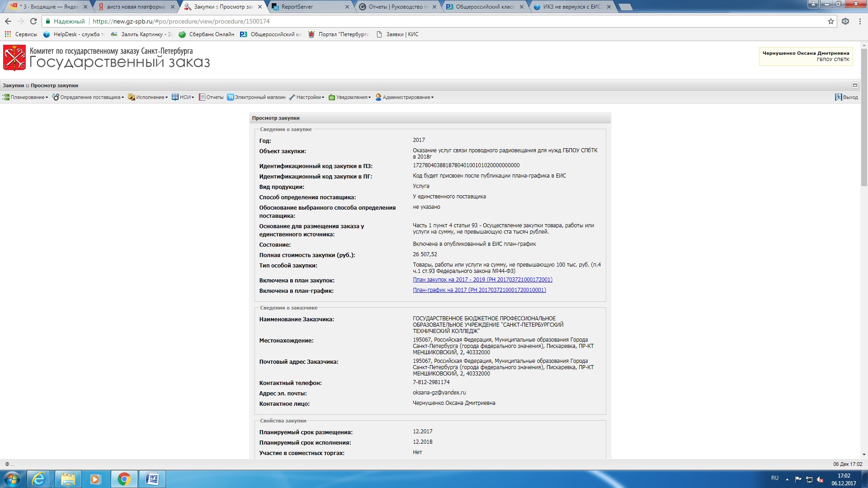868x488 pixels.
Task: Click the Планирование menu icon
Action: (x=6, y=97)
